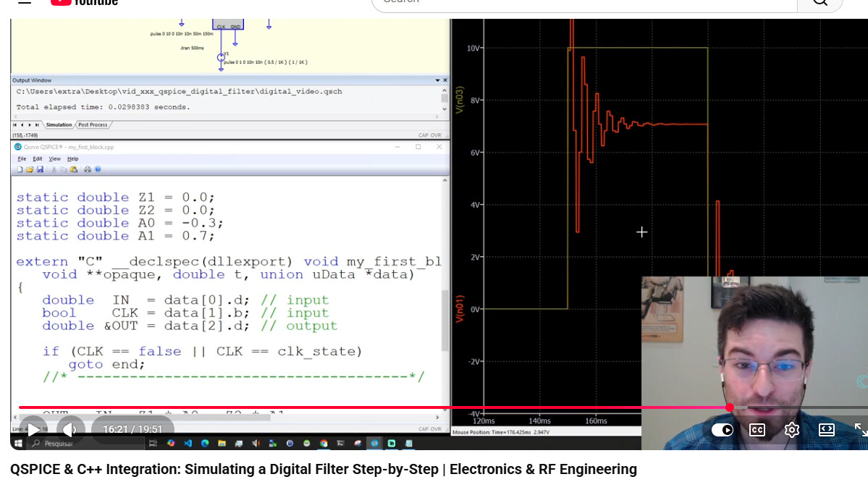Switch to the Post Process tab
Screen dimensions: 868x482
click(x=93, y=125)
